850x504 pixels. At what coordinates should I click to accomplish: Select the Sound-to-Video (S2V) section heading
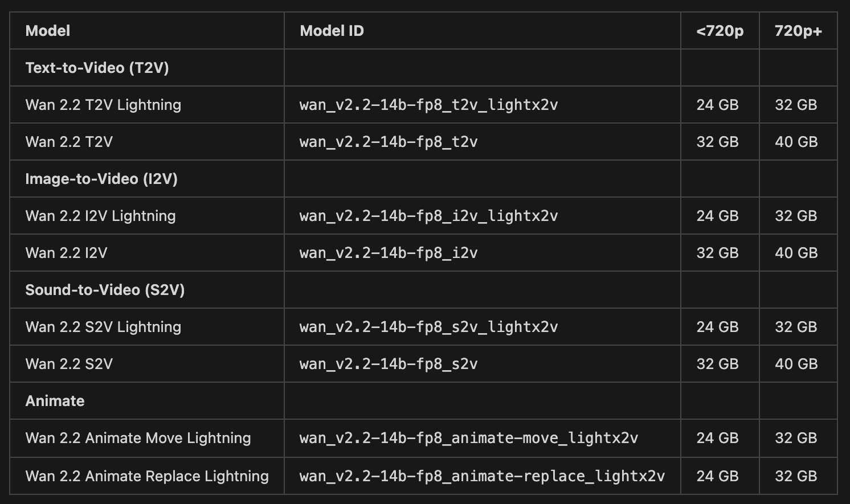click(x=105, y=290)
